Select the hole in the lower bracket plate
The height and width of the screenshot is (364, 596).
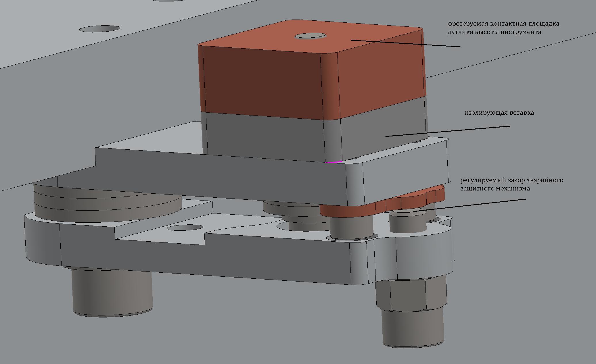click(185, 228)
